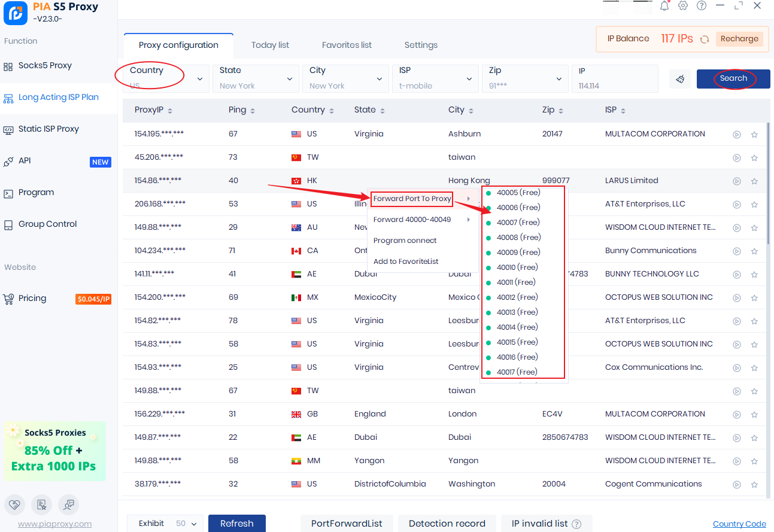
Task: Click the help question mark icon
Action: [x=702, y=6]
